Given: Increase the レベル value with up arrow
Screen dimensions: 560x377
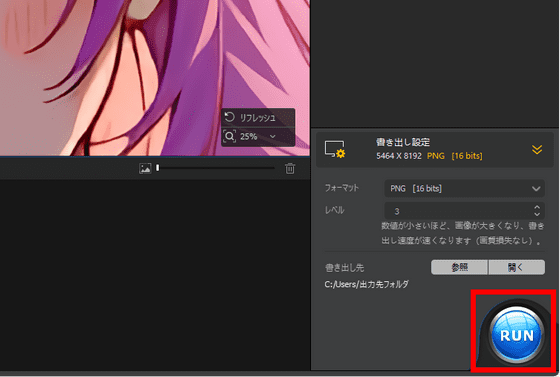Looking at the screenshot, I should click(537, 207).
